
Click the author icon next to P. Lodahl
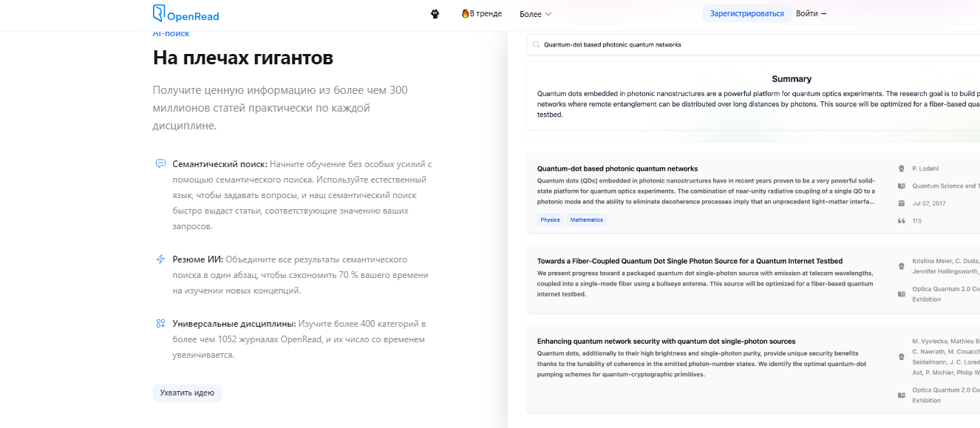coord(901,169)
